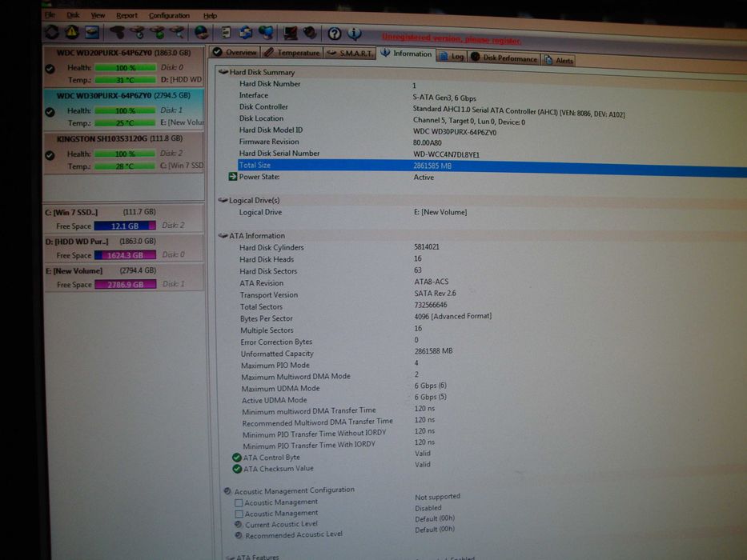Click the report document toolbar icon
Screen dimensions: 747x560
(x=226, y=32)
